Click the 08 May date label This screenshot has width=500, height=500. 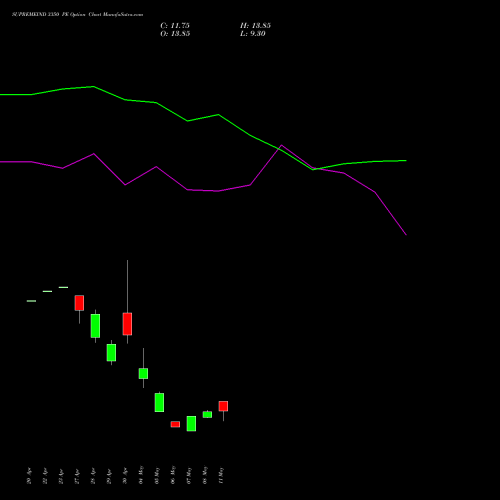click(x=205, y=475)
